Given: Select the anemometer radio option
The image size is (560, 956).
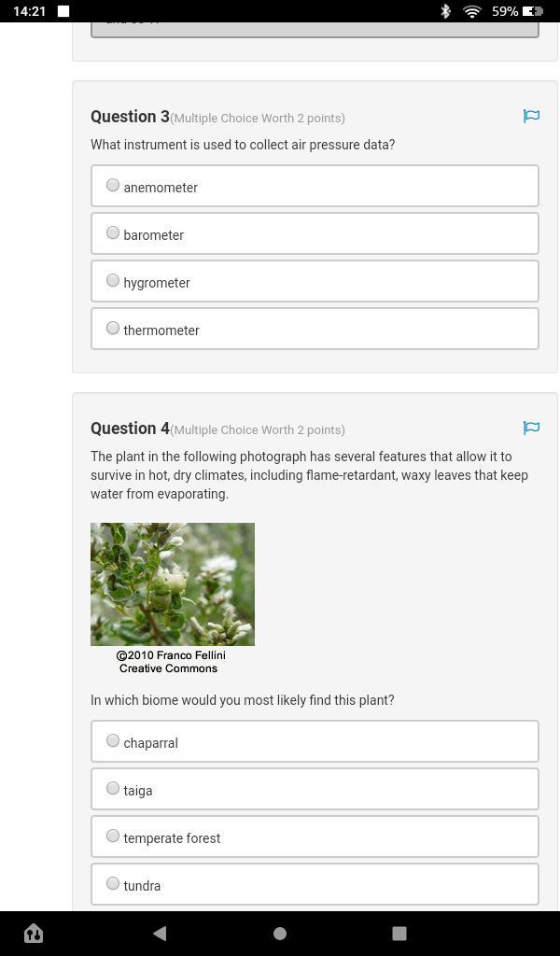Looking at the screenshot, I should [x=113, y=186].
